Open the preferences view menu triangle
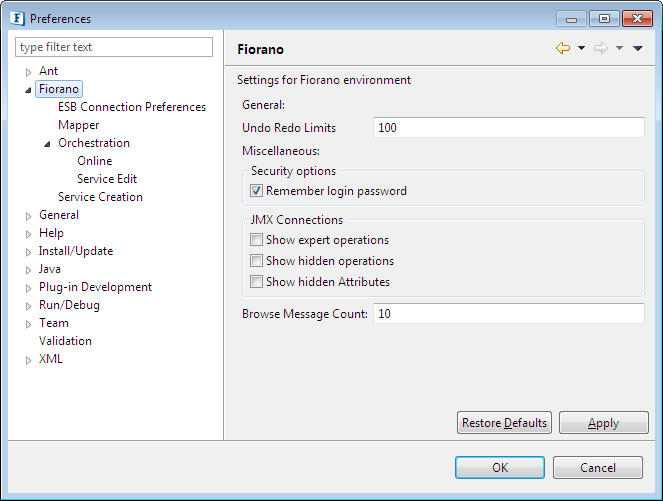 [x=638, y=48]
